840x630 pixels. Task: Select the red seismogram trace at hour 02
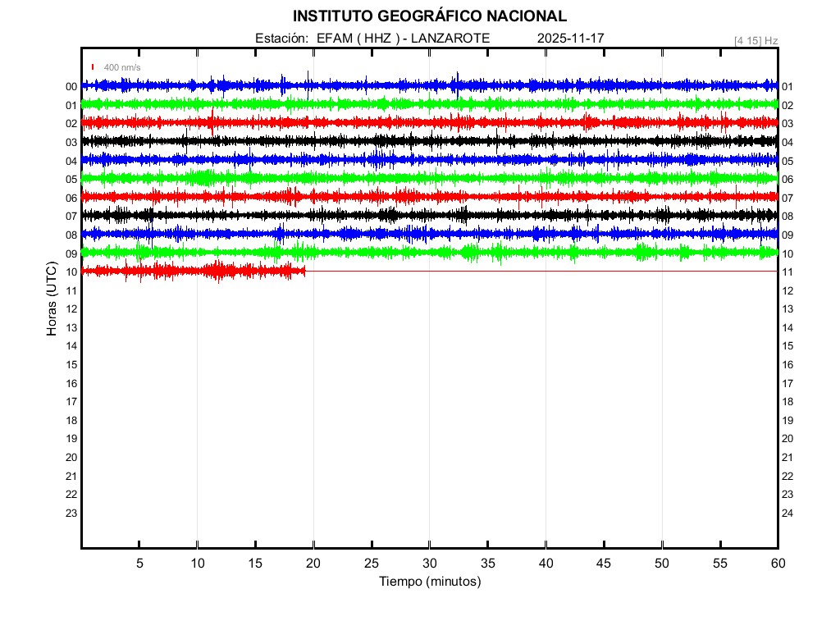coord(410,122)
